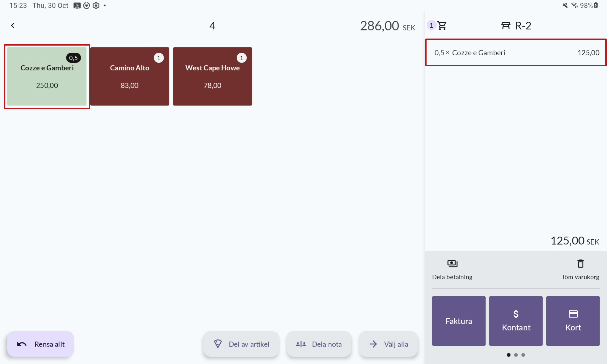Tap the back arrow icon

click(x=13, y=25)
